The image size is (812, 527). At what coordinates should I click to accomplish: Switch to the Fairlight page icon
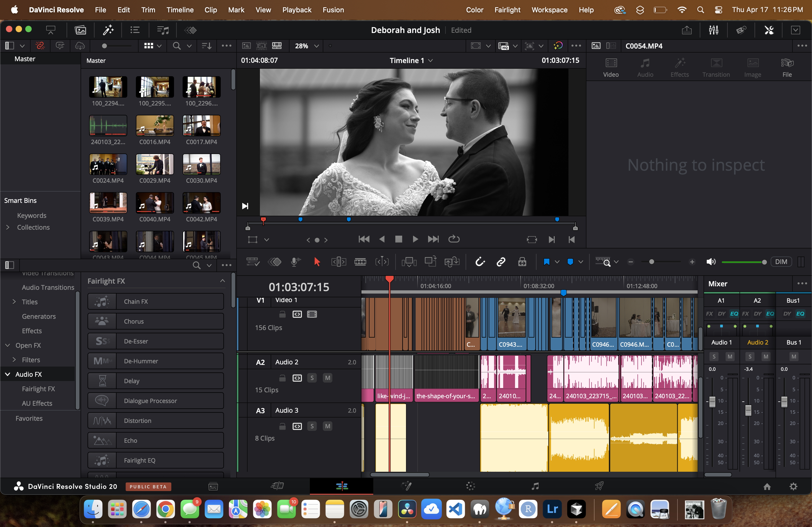click(535, 486)
